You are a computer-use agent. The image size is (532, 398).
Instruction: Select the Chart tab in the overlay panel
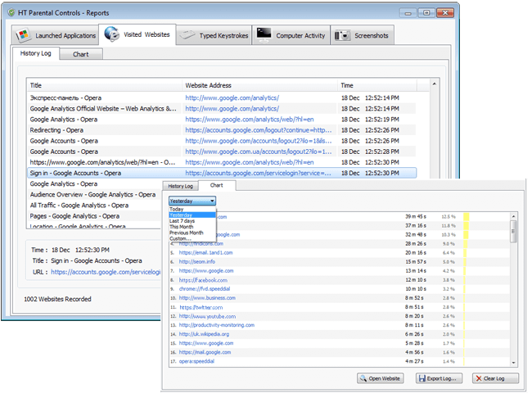pos(216,185)
